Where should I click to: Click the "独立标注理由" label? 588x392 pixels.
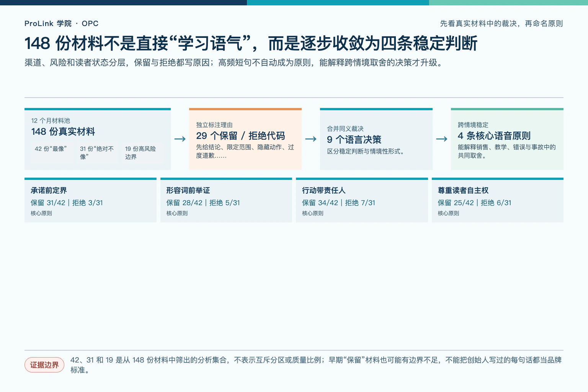tap(214, 125)
